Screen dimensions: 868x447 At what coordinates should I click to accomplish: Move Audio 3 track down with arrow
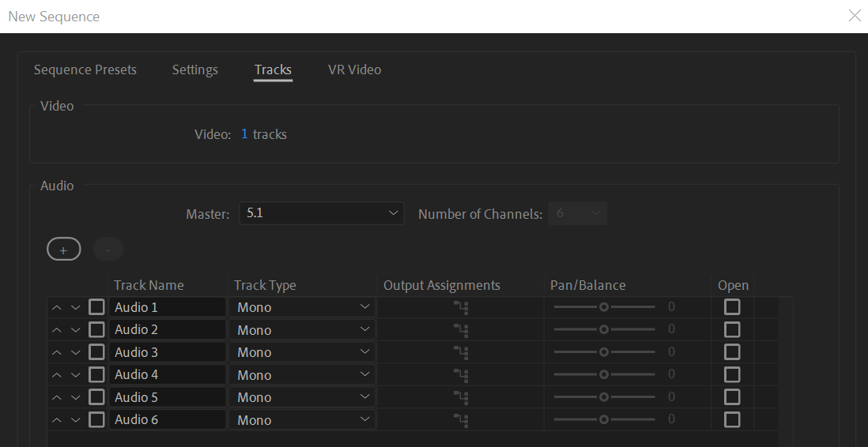[x=76, y=352]
